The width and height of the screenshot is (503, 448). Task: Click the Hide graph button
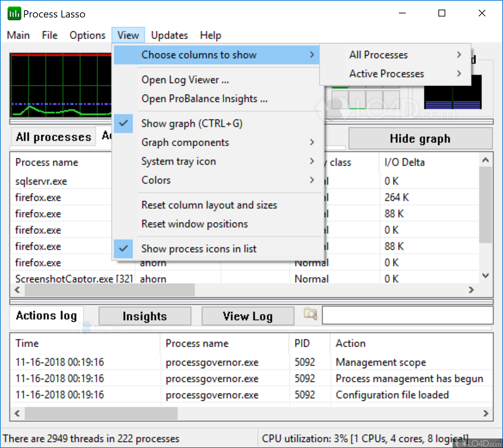coord(420,138)
